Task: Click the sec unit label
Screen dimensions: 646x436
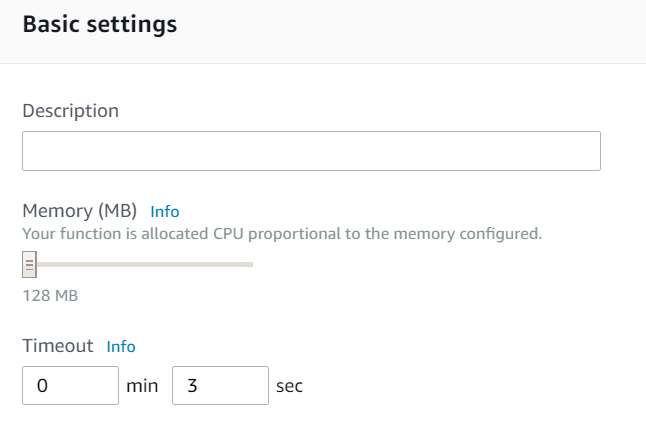Action: [289, 387]
